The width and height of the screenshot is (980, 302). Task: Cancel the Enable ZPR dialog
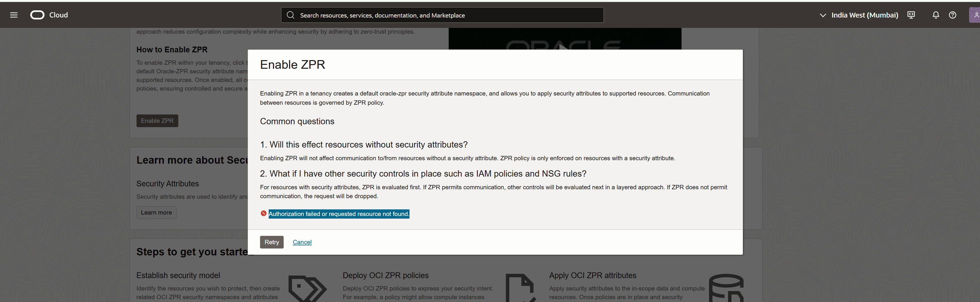(x=302, y=242)
